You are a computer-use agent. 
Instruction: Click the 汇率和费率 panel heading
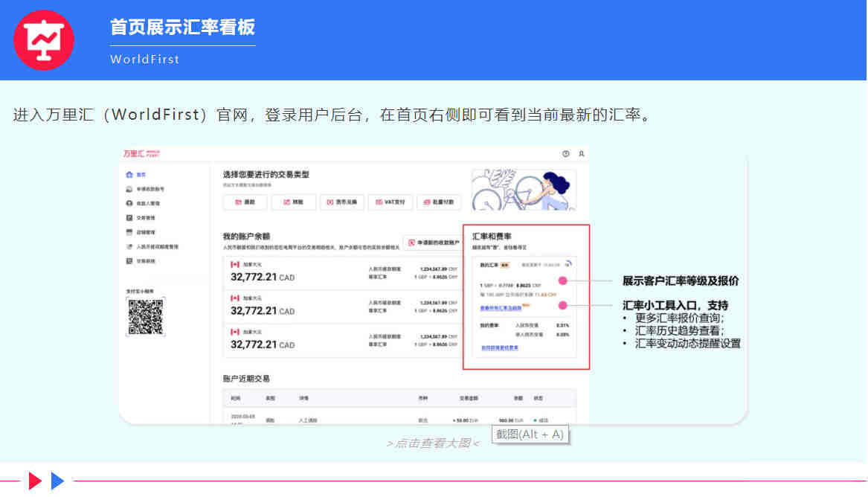click(492, 237)
